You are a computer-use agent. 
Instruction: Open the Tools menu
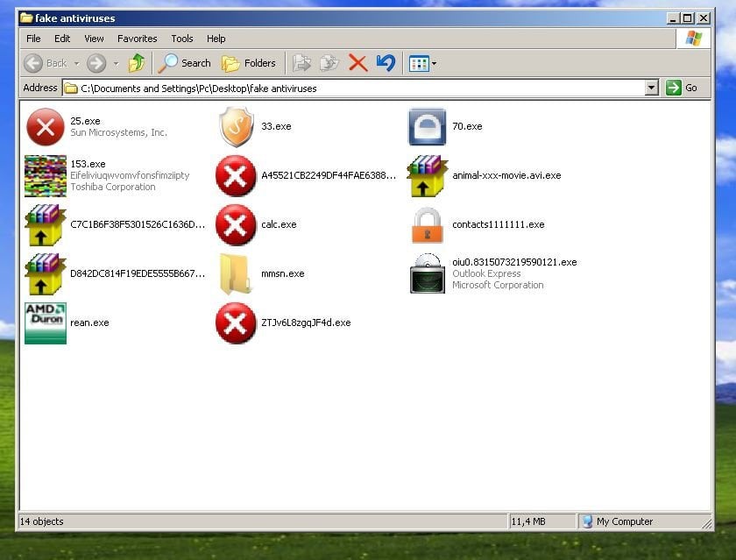pos(182,39)
